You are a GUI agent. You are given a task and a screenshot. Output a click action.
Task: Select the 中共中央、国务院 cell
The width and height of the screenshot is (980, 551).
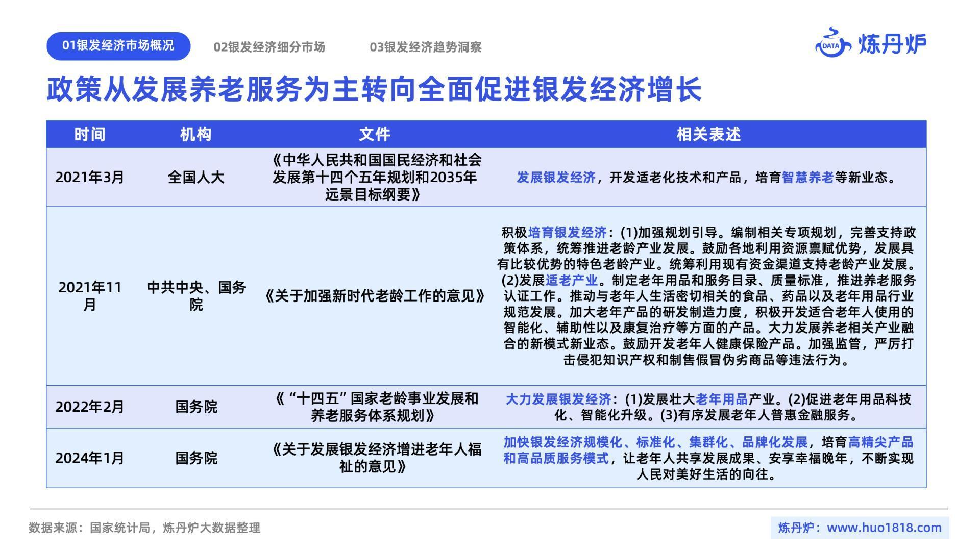(x=196, y=296)
